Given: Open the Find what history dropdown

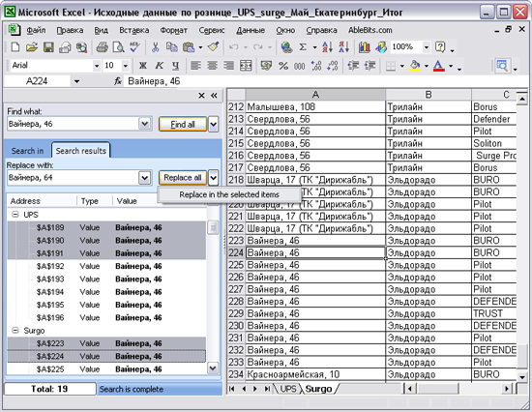Looking at the screenshot, I should point(144,124).
